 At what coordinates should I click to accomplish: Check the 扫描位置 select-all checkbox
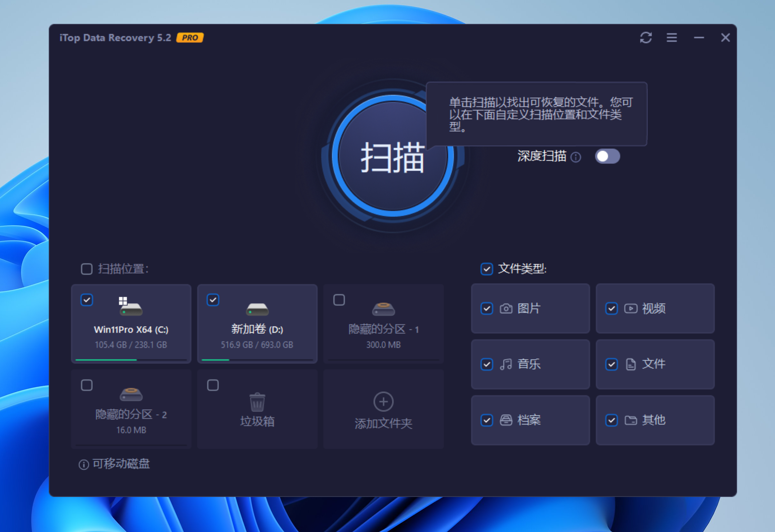[x=87, y=269]
